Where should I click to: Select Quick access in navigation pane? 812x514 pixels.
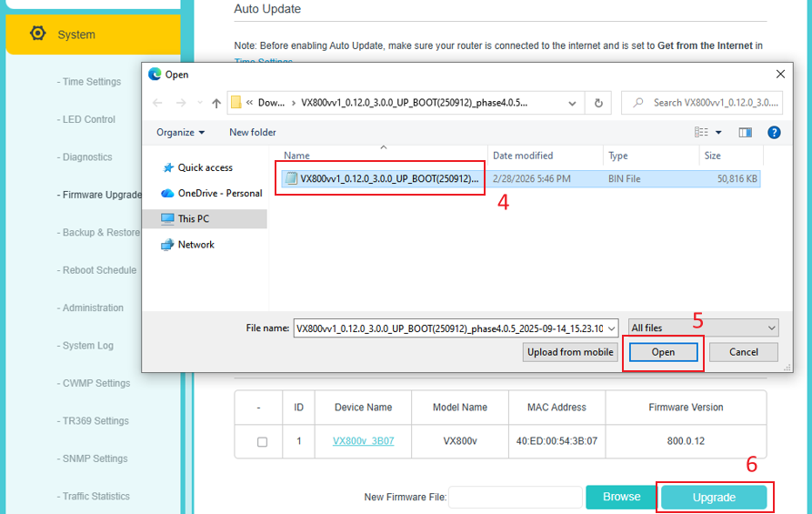tap(206, 168)
